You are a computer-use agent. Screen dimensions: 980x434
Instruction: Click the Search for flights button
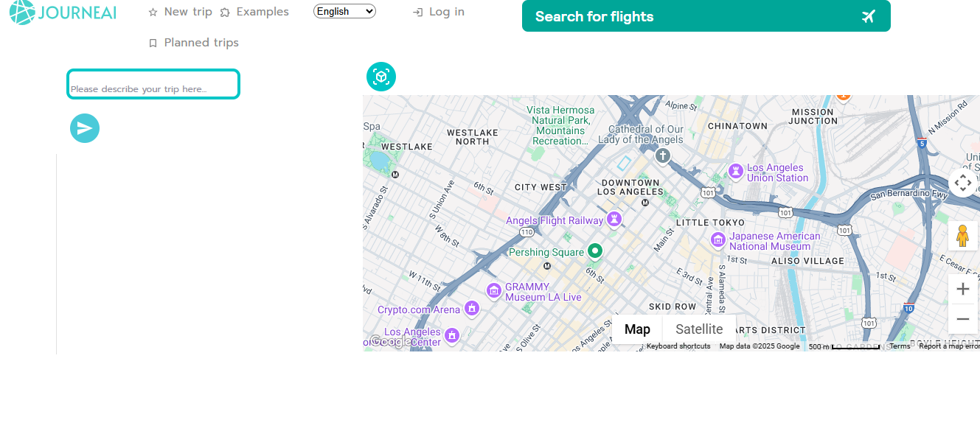(706, 16)
